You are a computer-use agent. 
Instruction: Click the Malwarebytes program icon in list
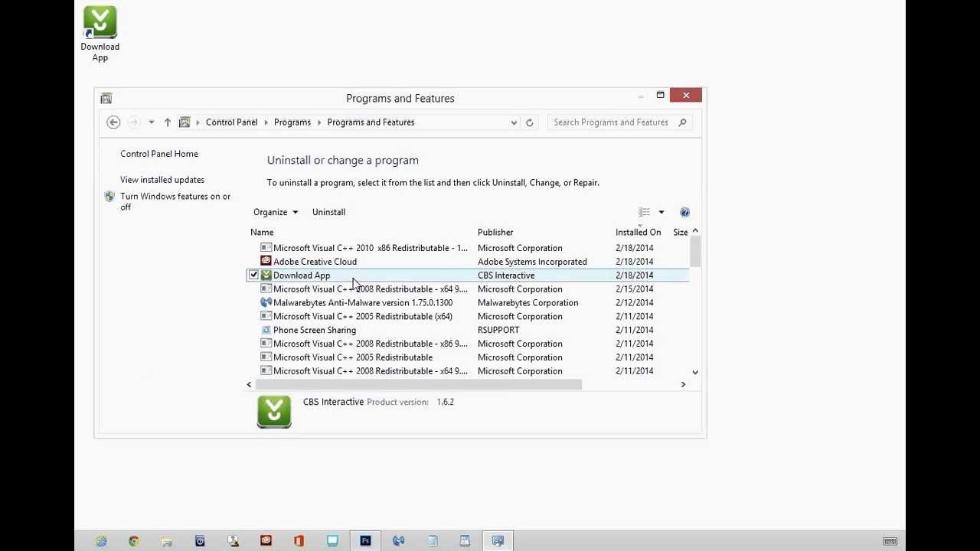click(x=266, y=302)
